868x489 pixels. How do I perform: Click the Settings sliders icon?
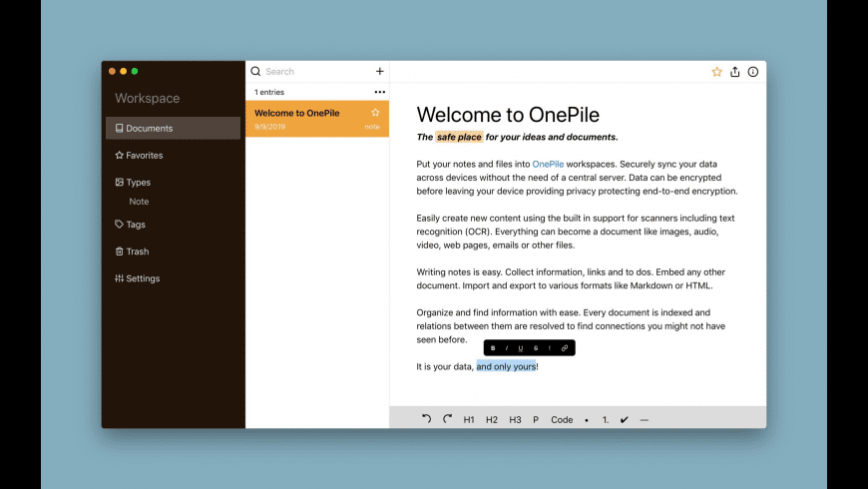pos(119,278)
